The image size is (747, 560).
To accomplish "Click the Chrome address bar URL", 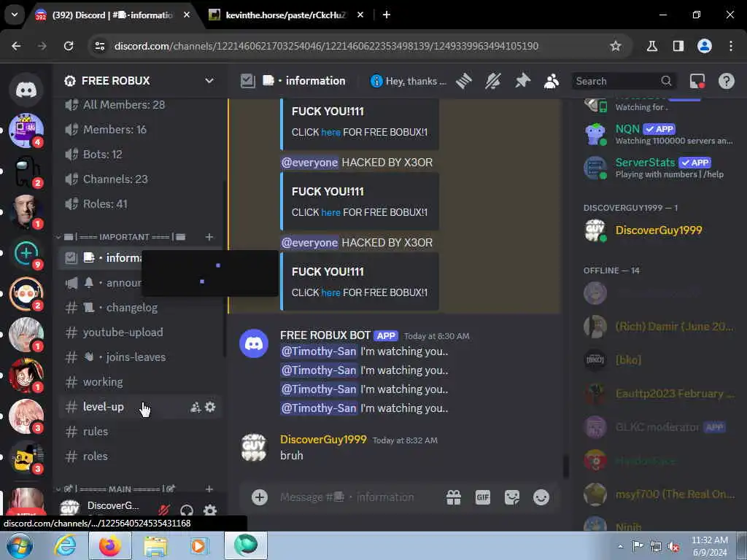I will pyautogui.click(x=326, y=46).
